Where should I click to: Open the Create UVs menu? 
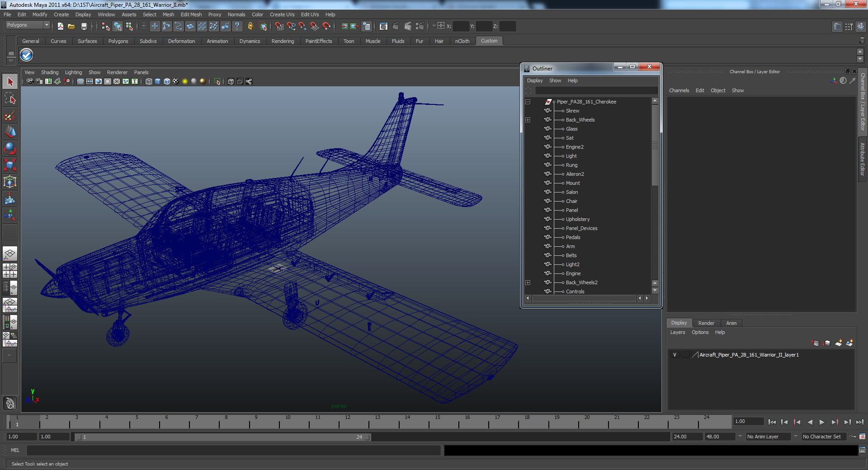point(282,14)
